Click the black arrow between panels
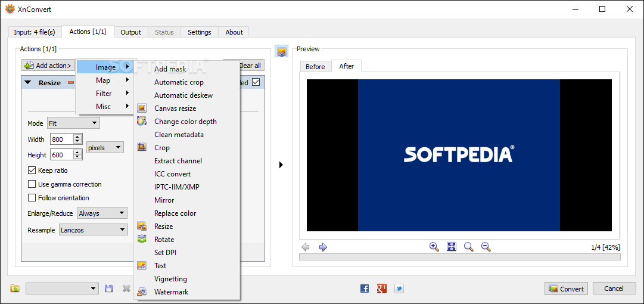This screenshot has height=304, width=644. pos(281,165)
